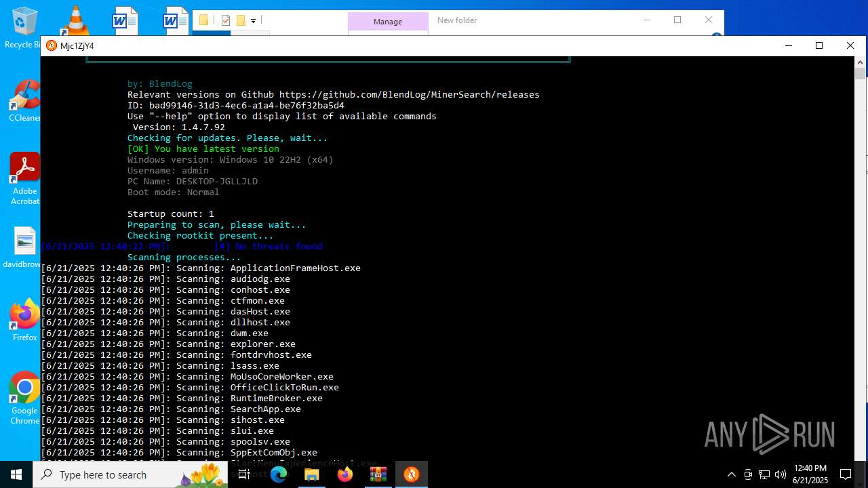Show hidden system tray icons

731,474
